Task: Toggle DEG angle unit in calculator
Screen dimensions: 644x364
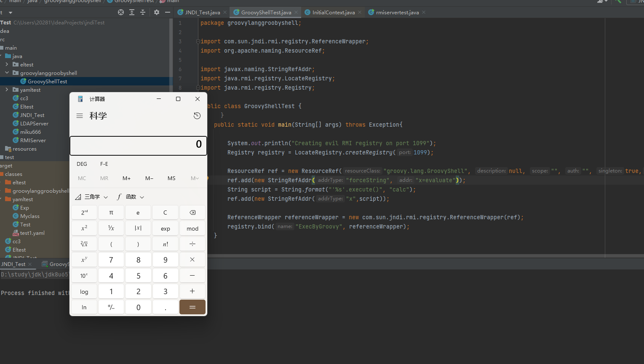Action: tap(82, 164)
